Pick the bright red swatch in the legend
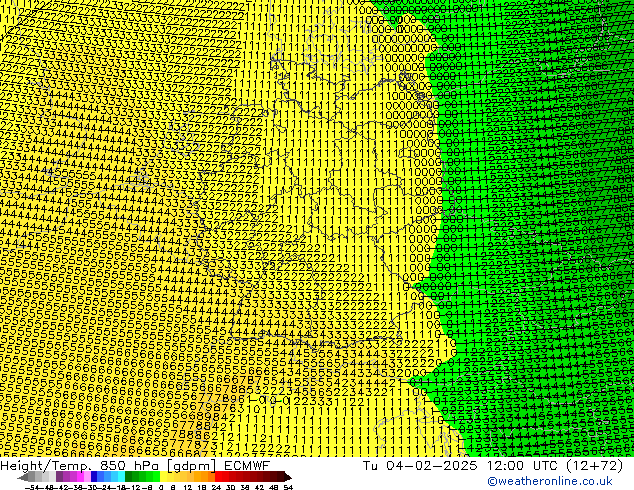 click(x=218, y=477)
